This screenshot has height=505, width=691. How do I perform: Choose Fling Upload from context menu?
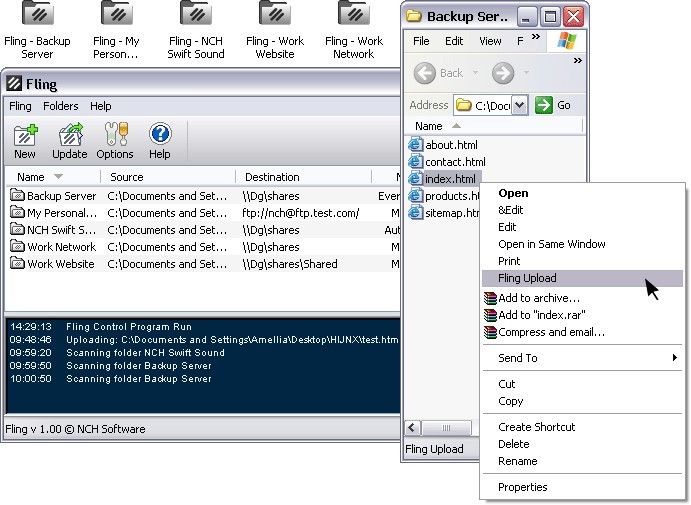pyautogui.click(x=582, y=278)
